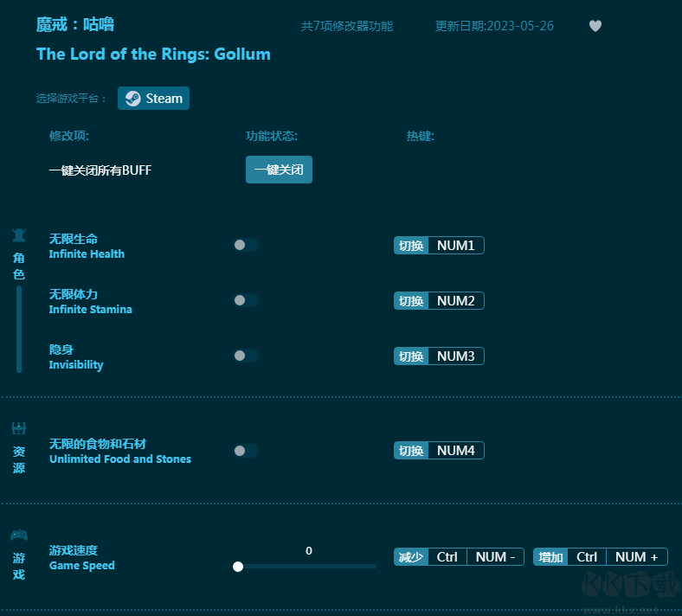Select the resources category basket icon
This screenshot has height=616, width=682.
[x=19, y=428]
